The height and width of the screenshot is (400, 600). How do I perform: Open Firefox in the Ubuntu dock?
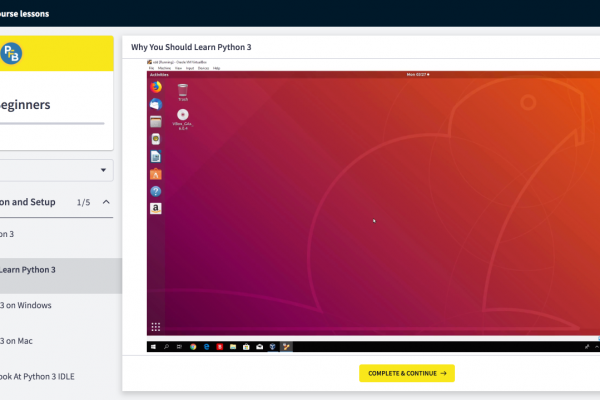pos(156,87)
